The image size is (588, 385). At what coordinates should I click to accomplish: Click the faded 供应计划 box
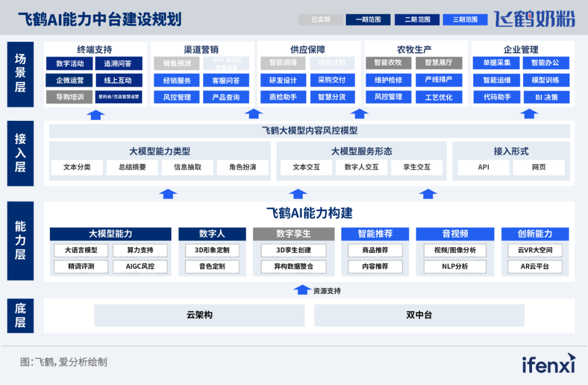(332, 63)
